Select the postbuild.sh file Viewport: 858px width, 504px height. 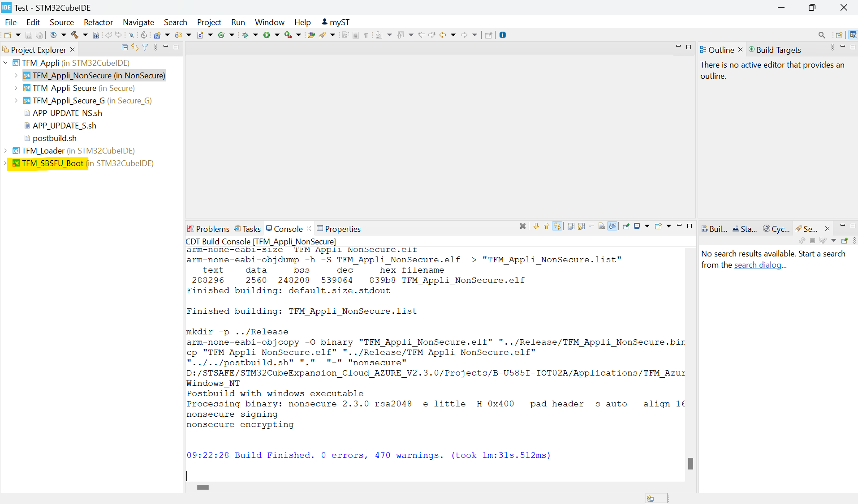(55, 138)
